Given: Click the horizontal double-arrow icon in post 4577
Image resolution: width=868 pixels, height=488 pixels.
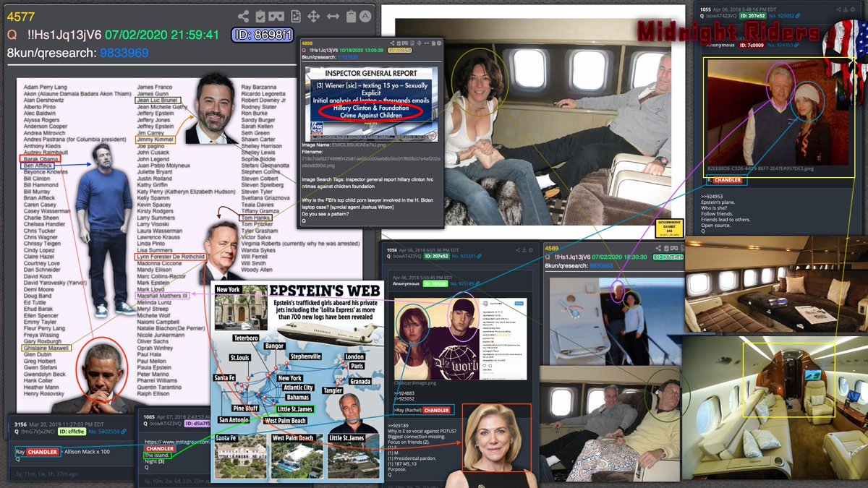Looking at the screenshot, I should (333, 16).
